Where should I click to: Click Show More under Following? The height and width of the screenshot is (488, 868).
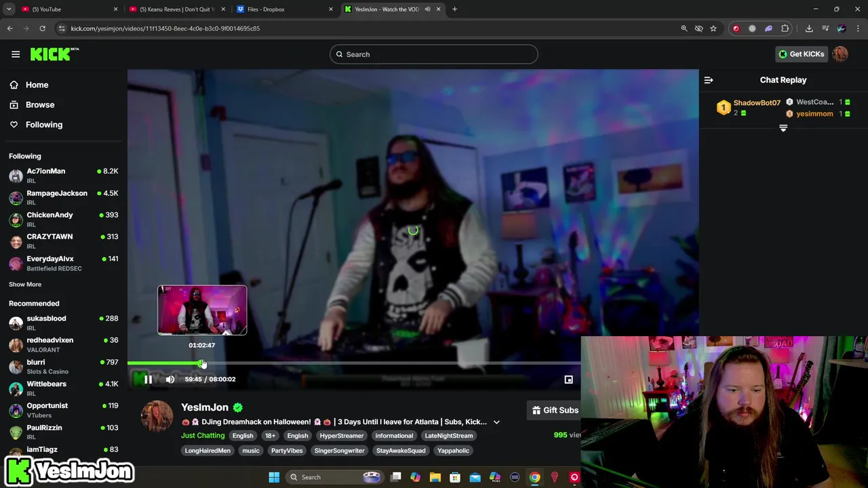click(x=25, y=285)
